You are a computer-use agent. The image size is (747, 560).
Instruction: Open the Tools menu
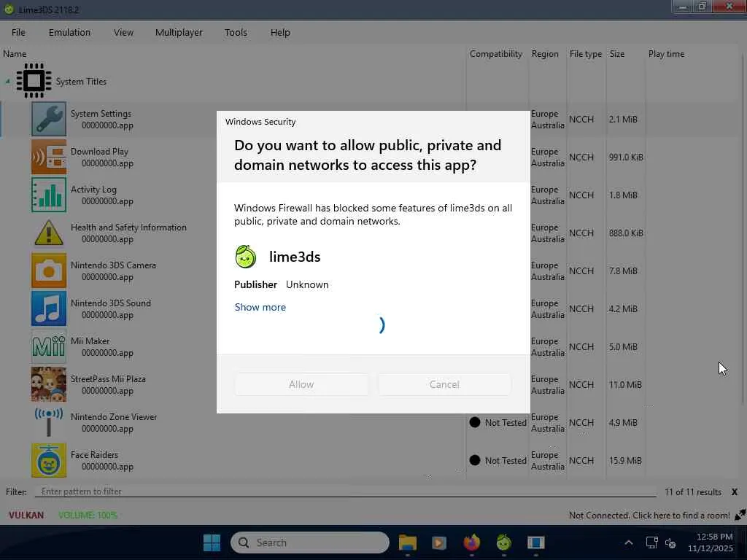coord(236,32)
